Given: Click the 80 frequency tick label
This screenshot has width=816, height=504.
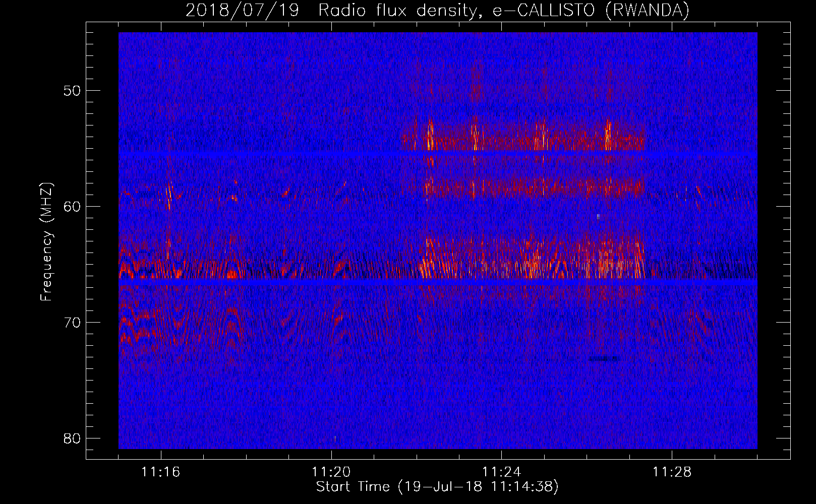Looking at the screenshot, I should (x=72, y=438).
